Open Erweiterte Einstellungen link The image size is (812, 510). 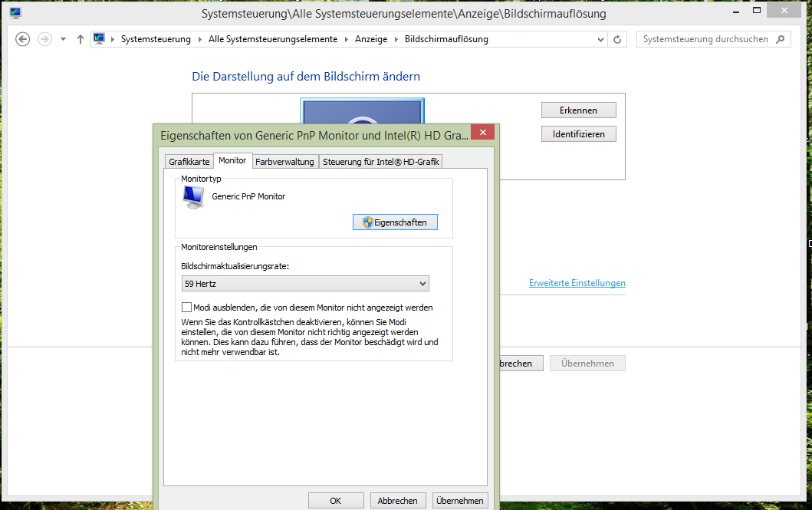click(577, 283)
